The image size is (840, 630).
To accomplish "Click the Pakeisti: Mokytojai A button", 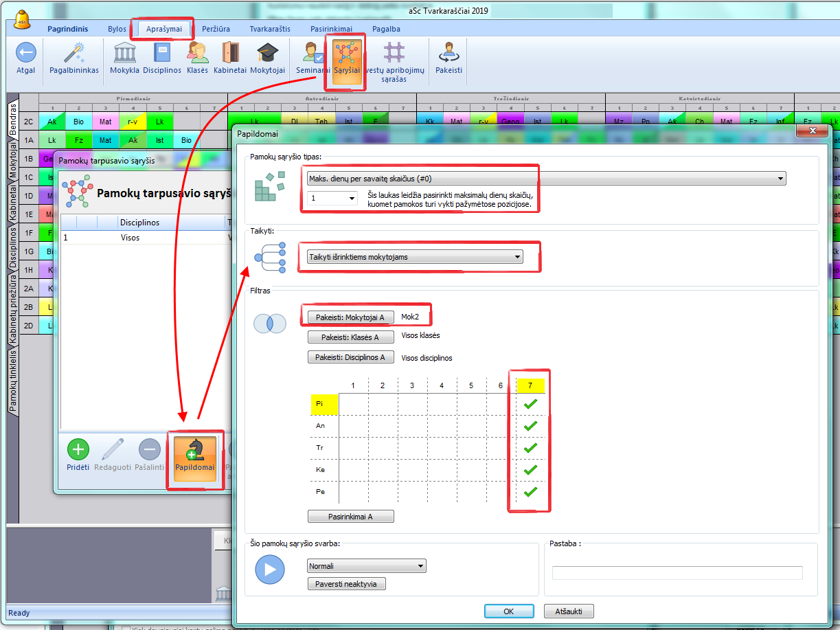I will tap(350, 317).
